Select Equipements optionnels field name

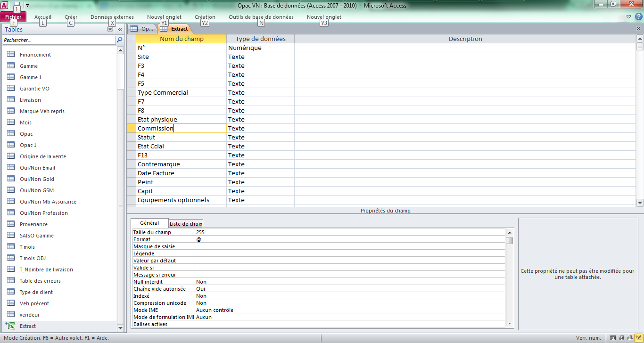(x=182, y=200)
